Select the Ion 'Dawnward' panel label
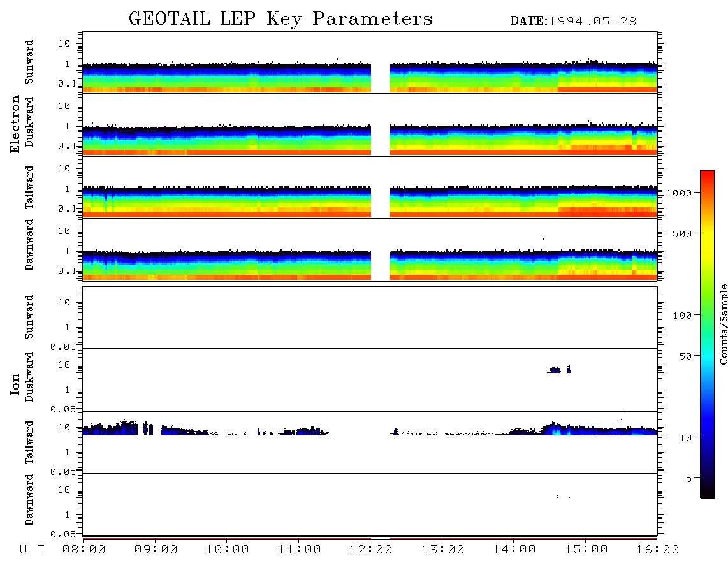Image resolution: width=728 pixels, height=561 pixels. click(29, 499)
